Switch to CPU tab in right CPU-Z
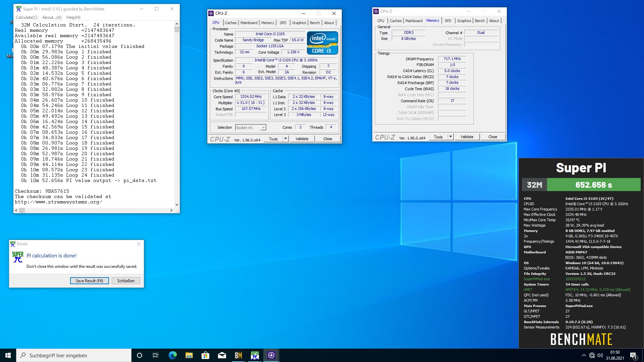644x362 pixels. tap(381, 21)
